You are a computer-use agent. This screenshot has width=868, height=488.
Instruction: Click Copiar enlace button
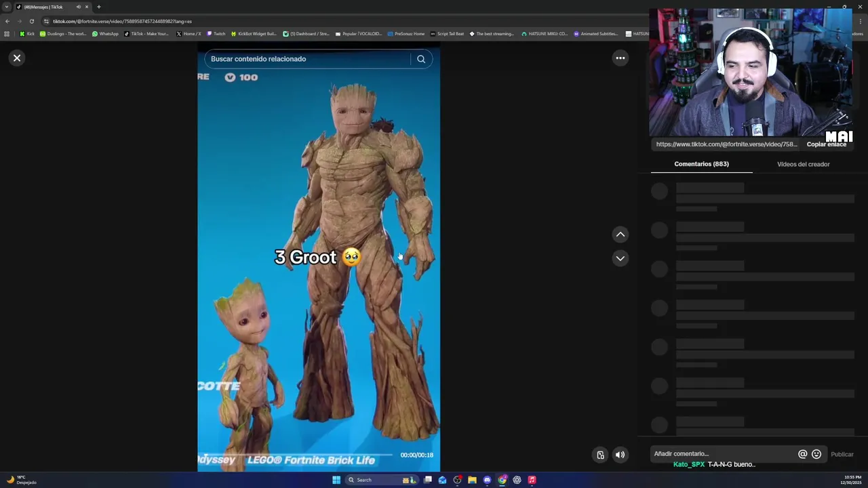826,144
